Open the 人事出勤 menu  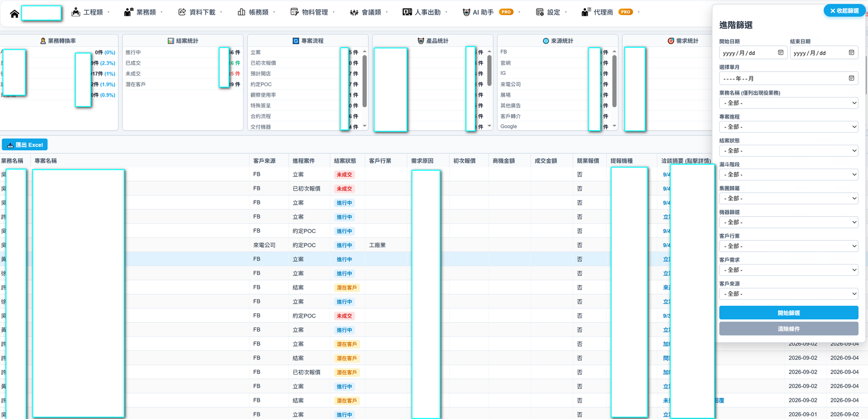pyautogui.click(x=425, y=12)
